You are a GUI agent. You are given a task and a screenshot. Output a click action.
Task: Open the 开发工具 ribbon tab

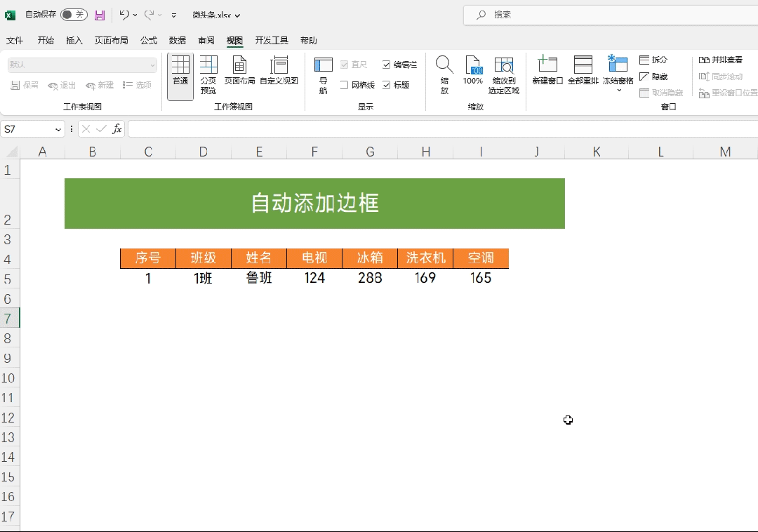click(272, 41)
